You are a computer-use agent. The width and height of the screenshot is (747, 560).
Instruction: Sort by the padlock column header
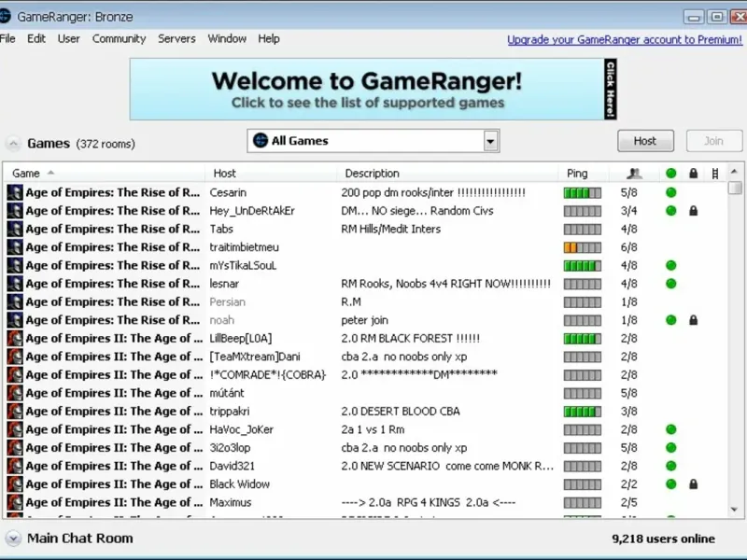pos(693,174)
